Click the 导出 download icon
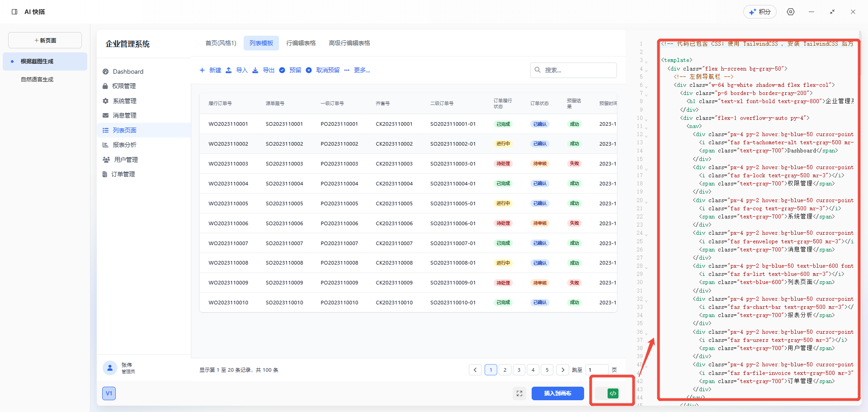This screenshot has width=868, height=412. coord(255,70)
